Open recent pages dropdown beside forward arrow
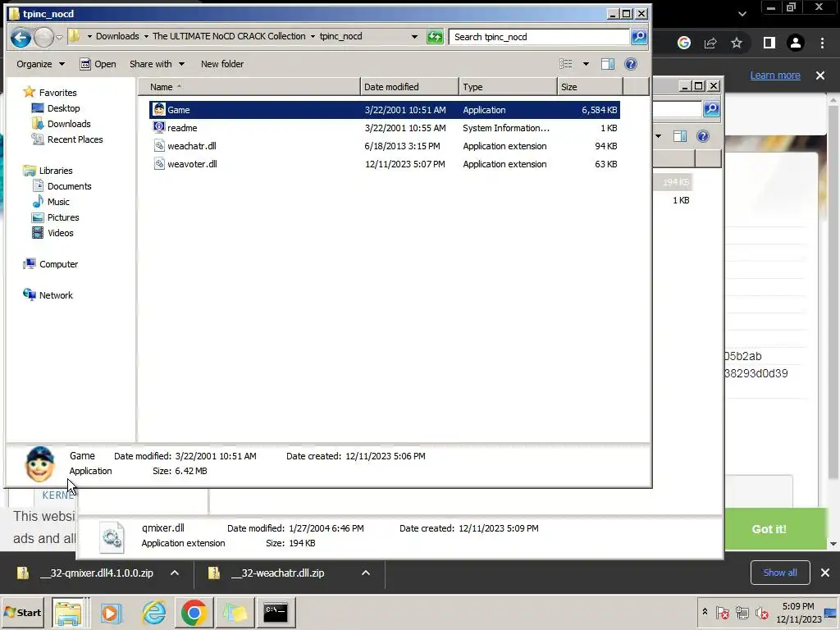The width and height of the screenshot is (840, 630). point(59,37)
